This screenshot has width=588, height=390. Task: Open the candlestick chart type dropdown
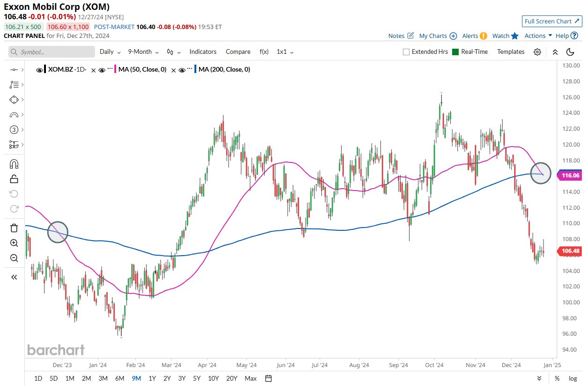[173, 52]
